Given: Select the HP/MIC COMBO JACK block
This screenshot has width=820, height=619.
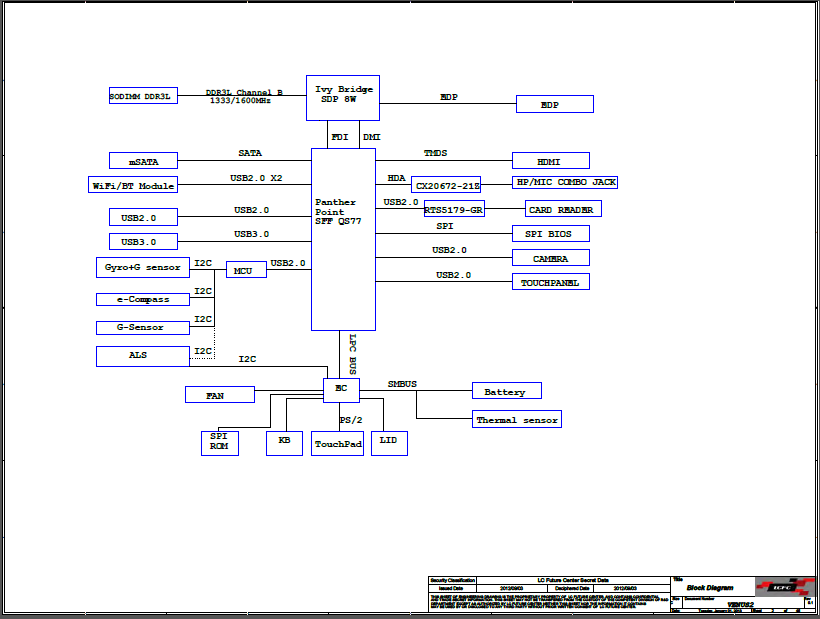Looking at the screenshot, I should tap(565, 182).
